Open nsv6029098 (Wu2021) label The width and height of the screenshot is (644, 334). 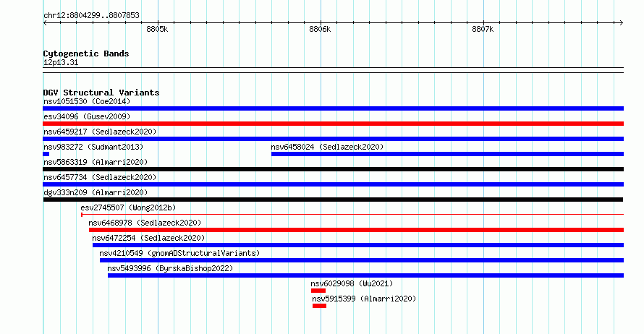(352, 283)
